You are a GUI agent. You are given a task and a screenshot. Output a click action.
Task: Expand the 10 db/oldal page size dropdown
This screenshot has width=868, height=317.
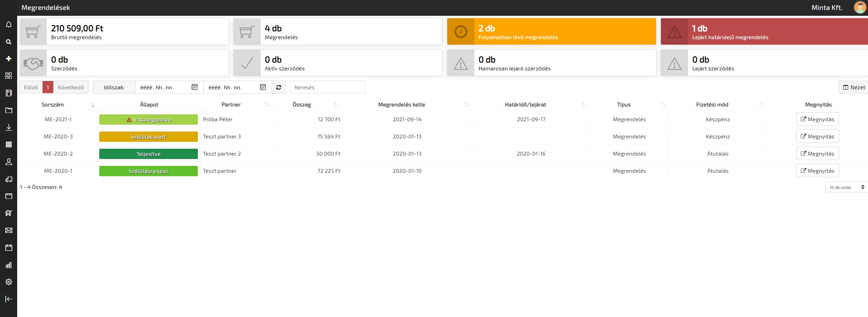click(846, 187)
